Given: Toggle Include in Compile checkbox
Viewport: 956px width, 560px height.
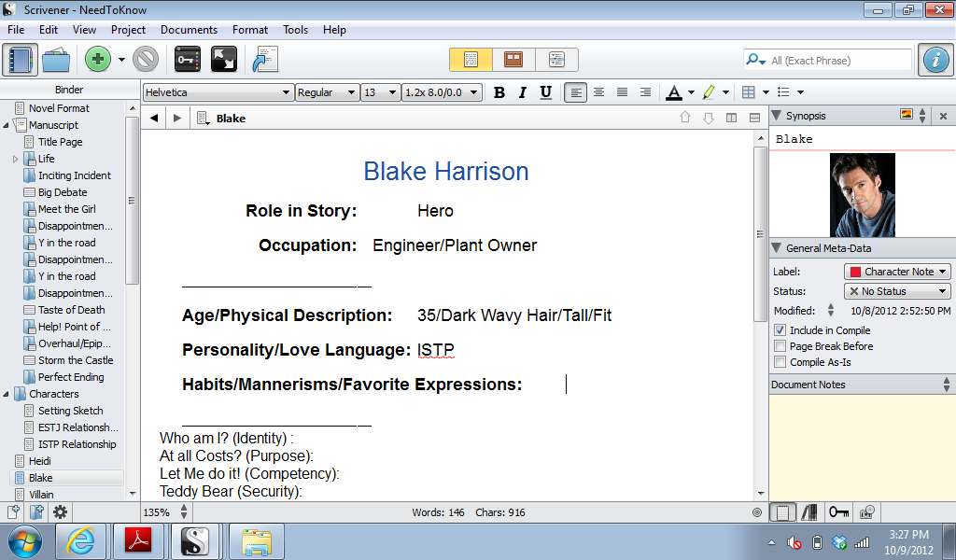Looking at the screenshot, I should [x=780, y=330].
